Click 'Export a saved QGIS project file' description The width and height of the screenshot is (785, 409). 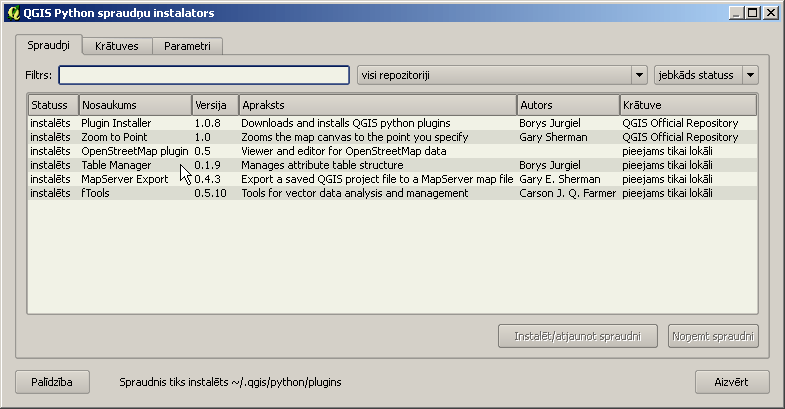coord(377,179)
